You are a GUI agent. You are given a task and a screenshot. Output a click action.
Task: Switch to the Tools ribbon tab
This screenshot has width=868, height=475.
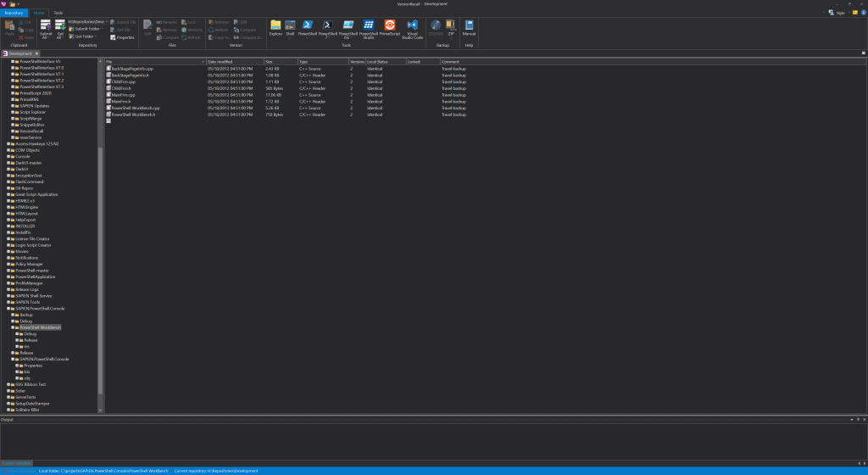coord(58,13)
